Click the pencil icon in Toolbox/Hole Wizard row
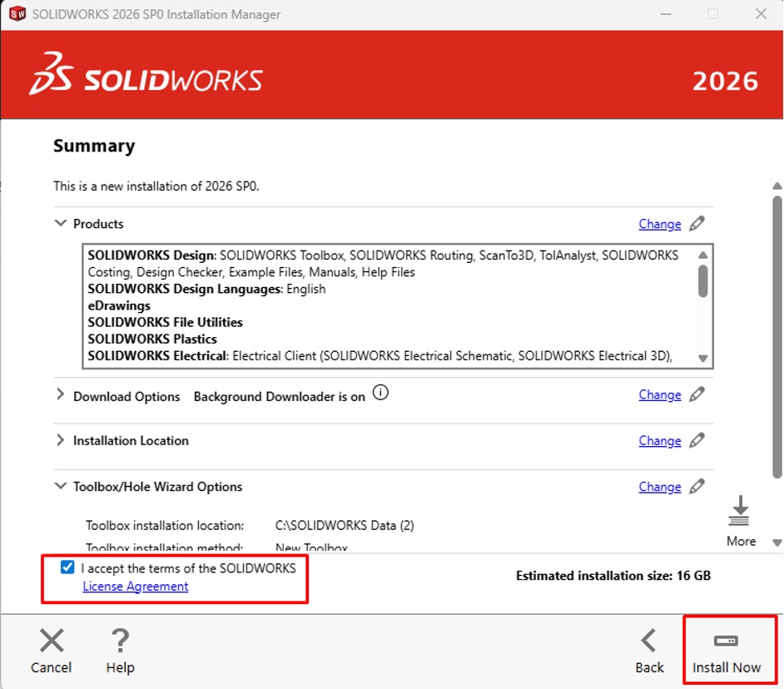Screen dimensions: 784x689 click(697, 487)
